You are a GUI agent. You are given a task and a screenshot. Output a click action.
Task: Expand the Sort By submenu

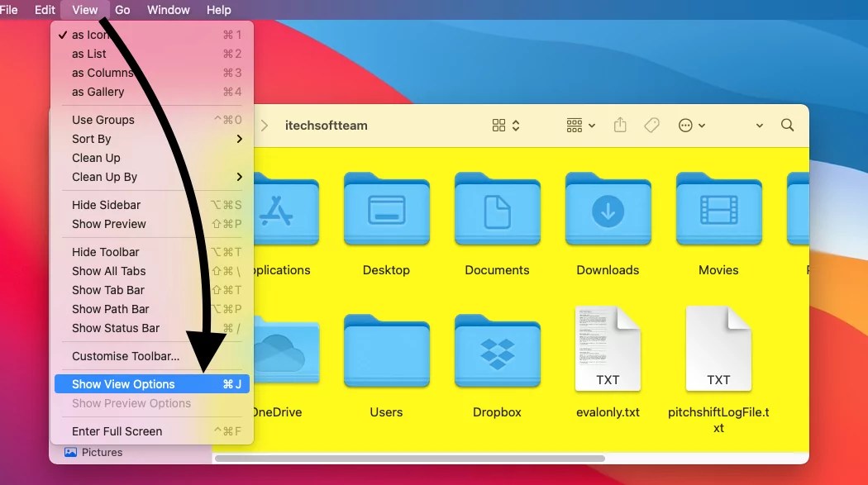(x=92, y=139)
